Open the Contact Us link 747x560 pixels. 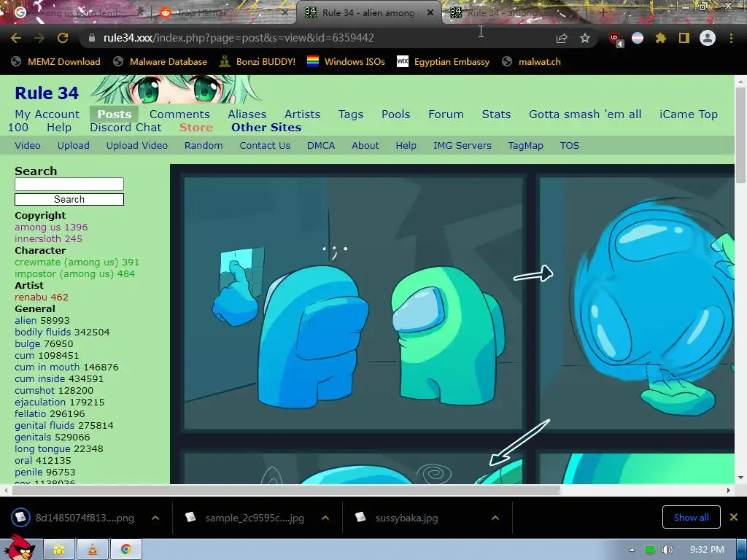tap(265, 146)
